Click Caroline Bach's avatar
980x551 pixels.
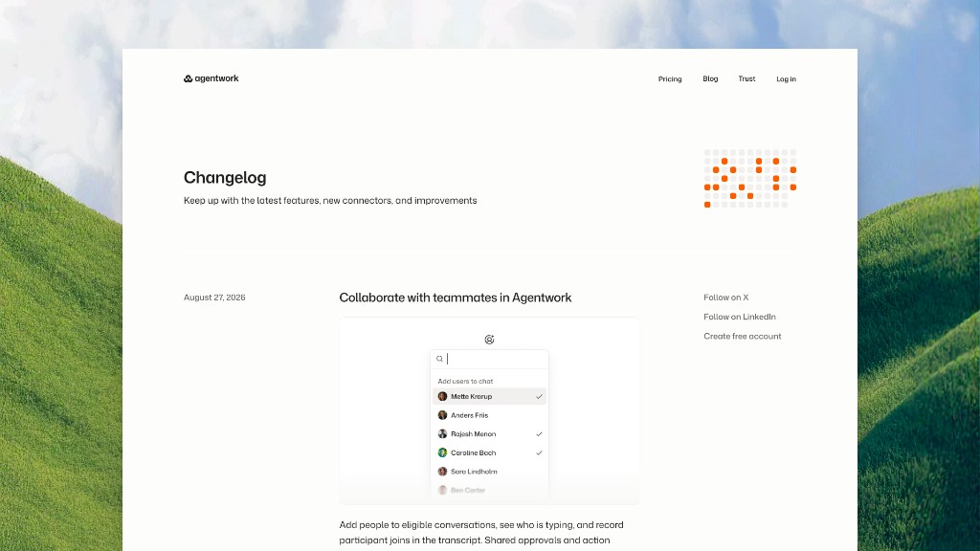[442, 452]
